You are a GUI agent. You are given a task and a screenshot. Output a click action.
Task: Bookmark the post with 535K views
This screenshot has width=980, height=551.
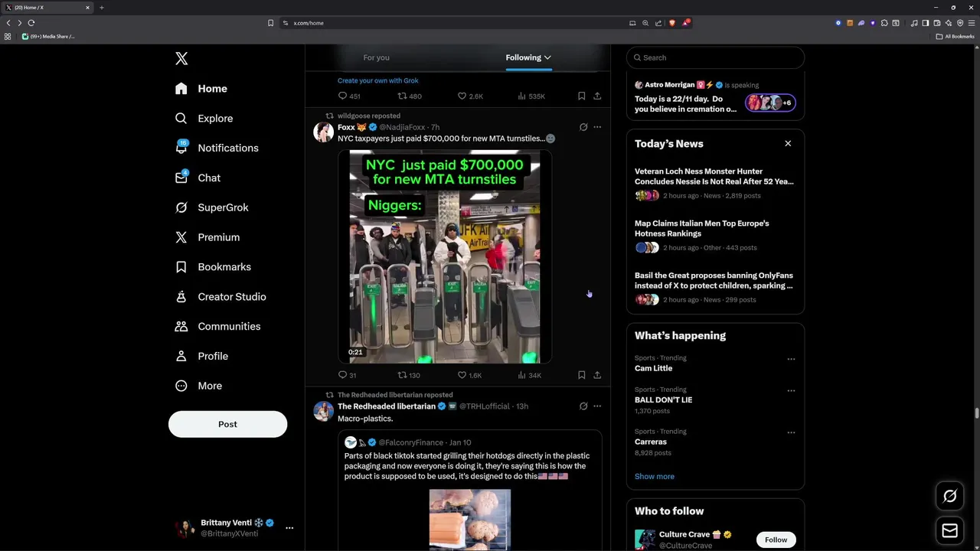pyautogui.click(x=582, y=96)
